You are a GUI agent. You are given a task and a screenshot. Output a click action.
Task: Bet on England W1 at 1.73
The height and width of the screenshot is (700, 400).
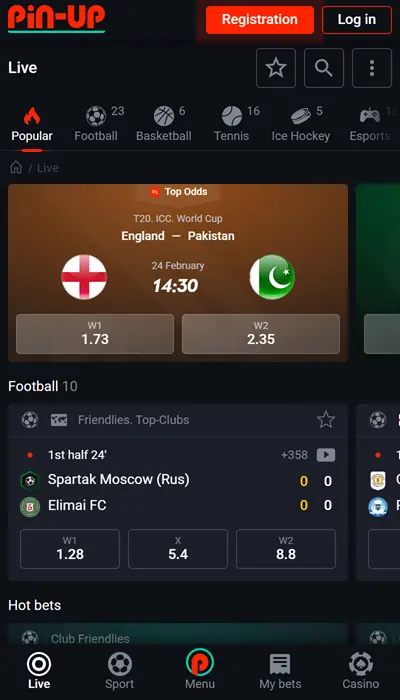(95, 334)
